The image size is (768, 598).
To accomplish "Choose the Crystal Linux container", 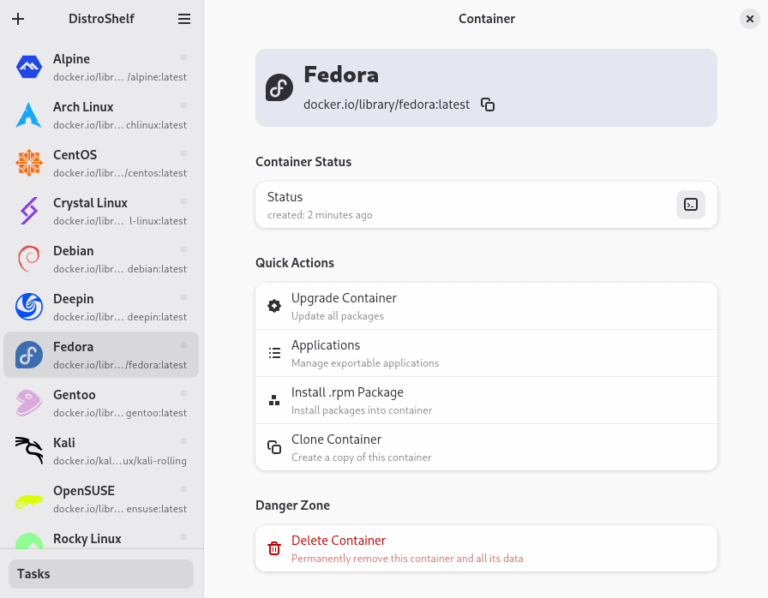I will click(x=101, y=211).
